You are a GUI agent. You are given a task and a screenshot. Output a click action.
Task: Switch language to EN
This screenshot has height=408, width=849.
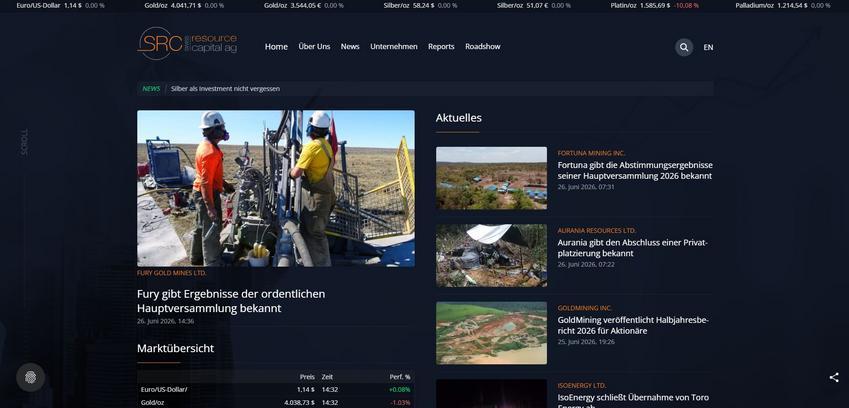708,47
